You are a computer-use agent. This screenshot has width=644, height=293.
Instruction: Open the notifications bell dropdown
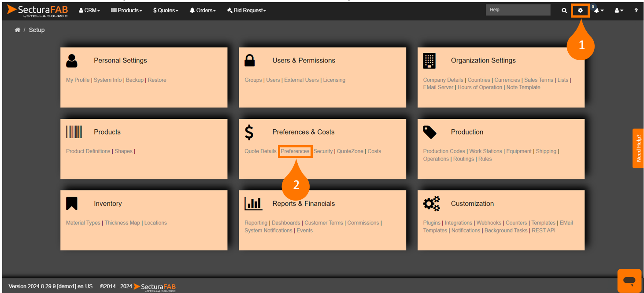coord(598,11)
